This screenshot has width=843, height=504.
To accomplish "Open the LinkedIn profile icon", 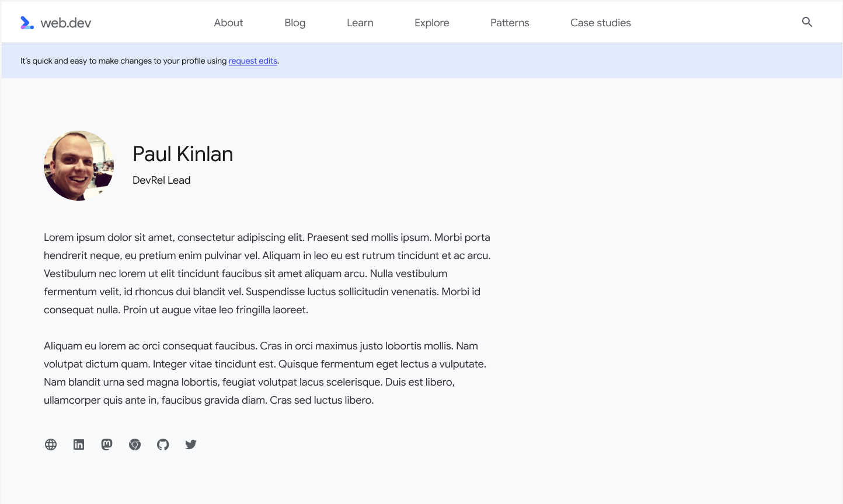I will [79, 444].
